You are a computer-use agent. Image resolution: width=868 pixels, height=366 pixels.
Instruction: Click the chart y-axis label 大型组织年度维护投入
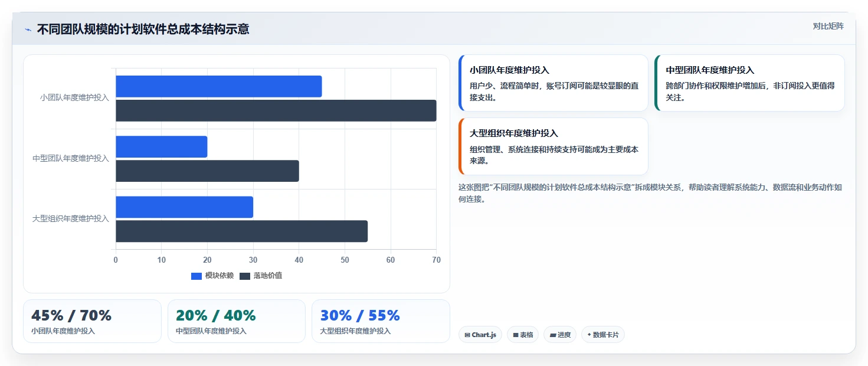(x=71, y=218)
